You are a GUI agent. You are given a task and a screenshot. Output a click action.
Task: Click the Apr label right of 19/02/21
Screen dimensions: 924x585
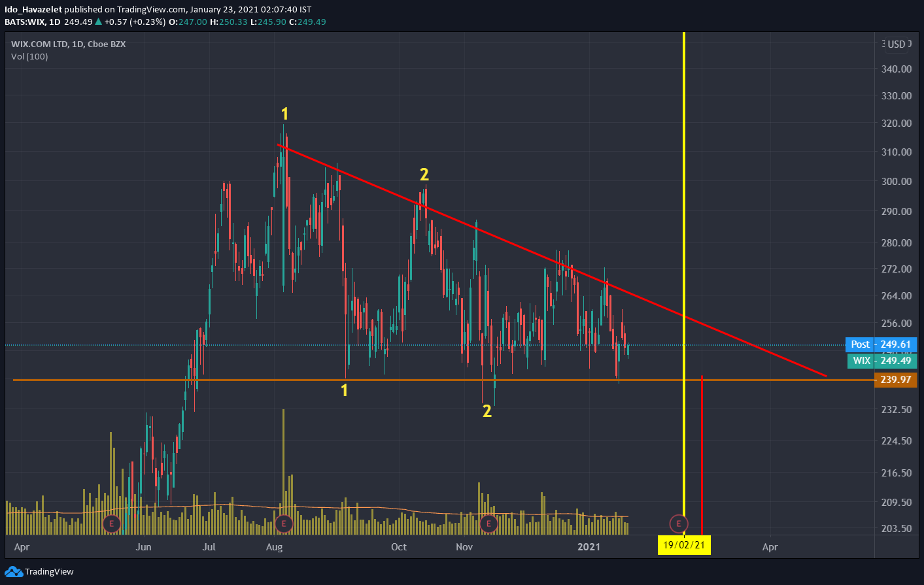click(x=770, y=547)
